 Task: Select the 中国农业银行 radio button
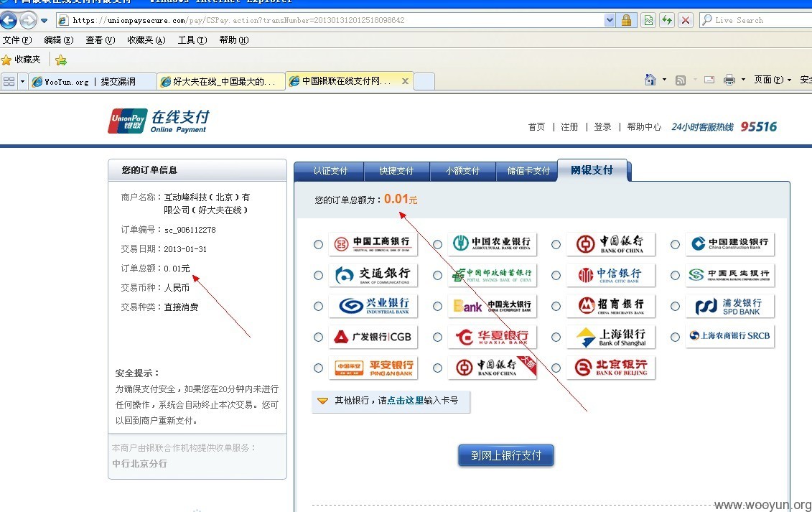point(437,245)
